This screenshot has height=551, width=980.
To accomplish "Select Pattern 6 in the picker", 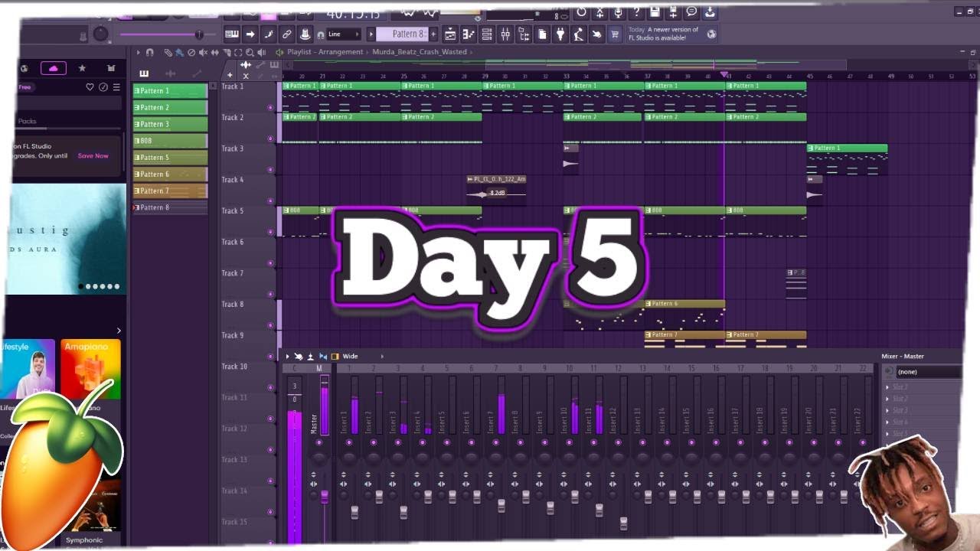I will [x=170, y=174].
